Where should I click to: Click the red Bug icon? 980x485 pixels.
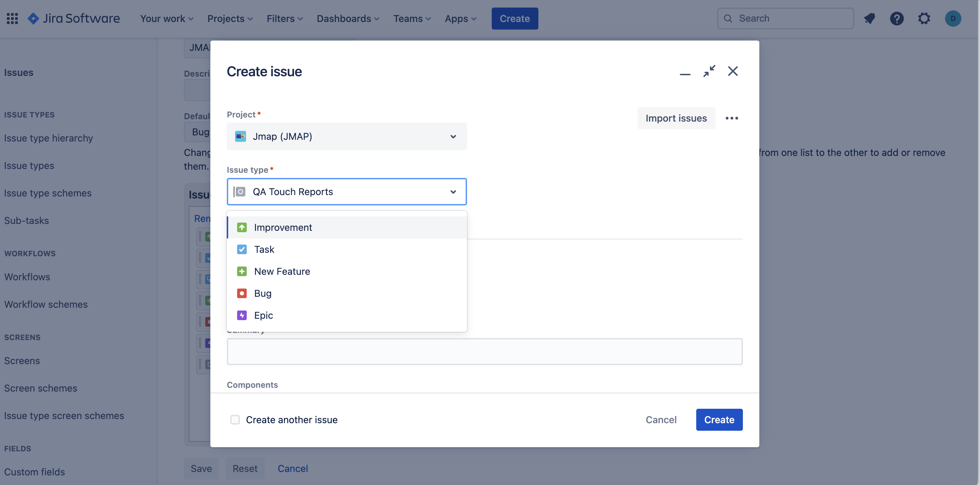click(x=242, y=293)
